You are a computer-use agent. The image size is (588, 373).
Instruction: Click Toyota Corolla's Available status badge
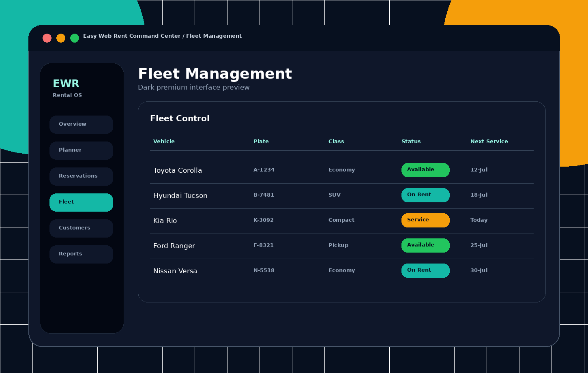point(425,170)
